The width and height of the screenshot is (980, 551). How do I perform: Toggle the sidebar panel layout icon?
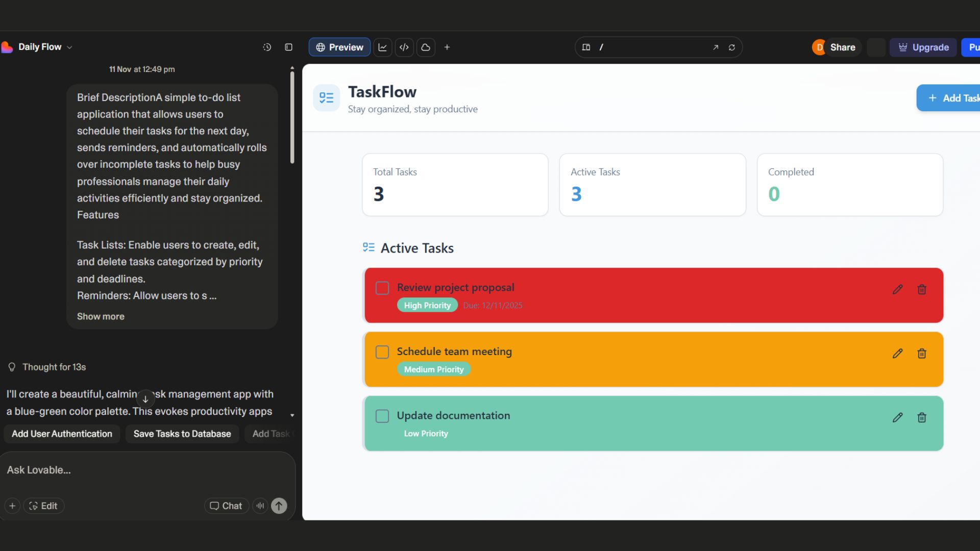pos(288,47)
